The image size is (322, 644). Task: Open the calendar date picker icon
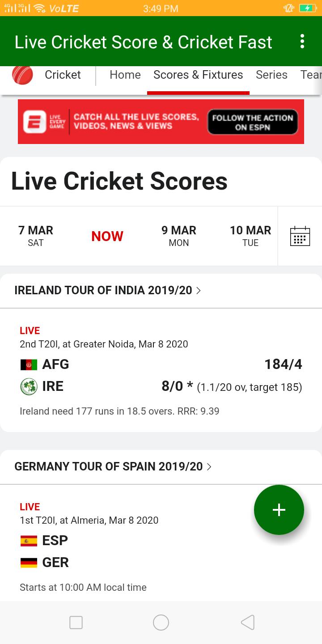pyautogui.click(x=300, y=236)
